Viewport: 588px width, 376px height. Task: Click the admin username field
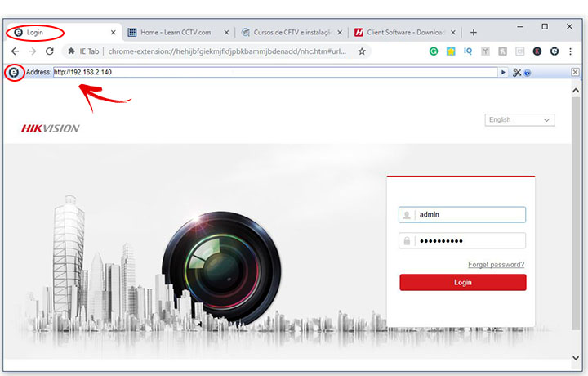click(470, 215)
